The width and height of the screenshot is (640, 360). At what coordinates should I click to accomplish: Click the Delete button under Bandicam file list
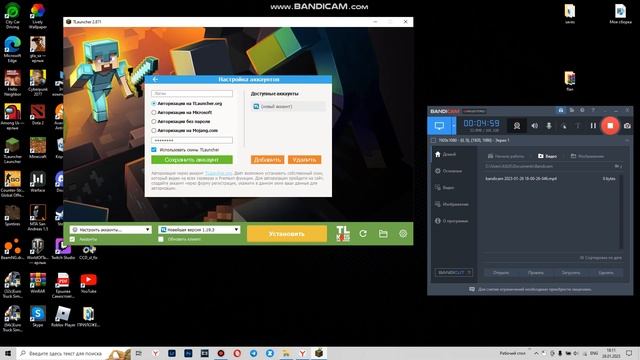coord(606,273)
